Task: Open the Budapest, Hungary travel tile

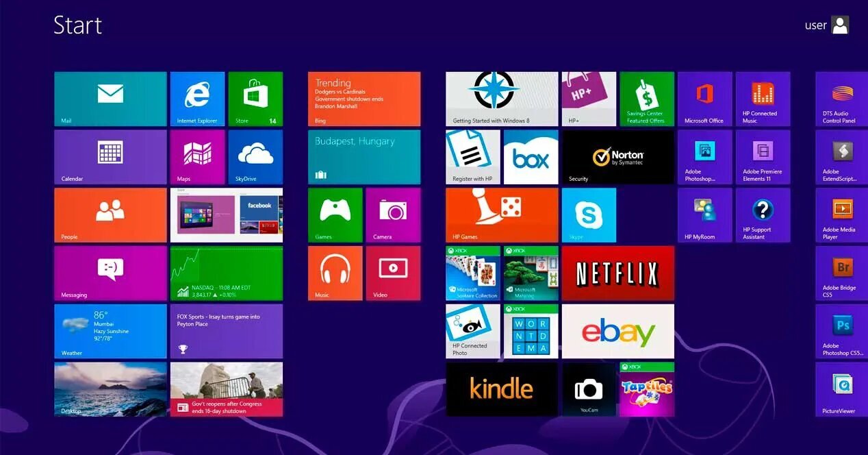Action: pos(364,157)
